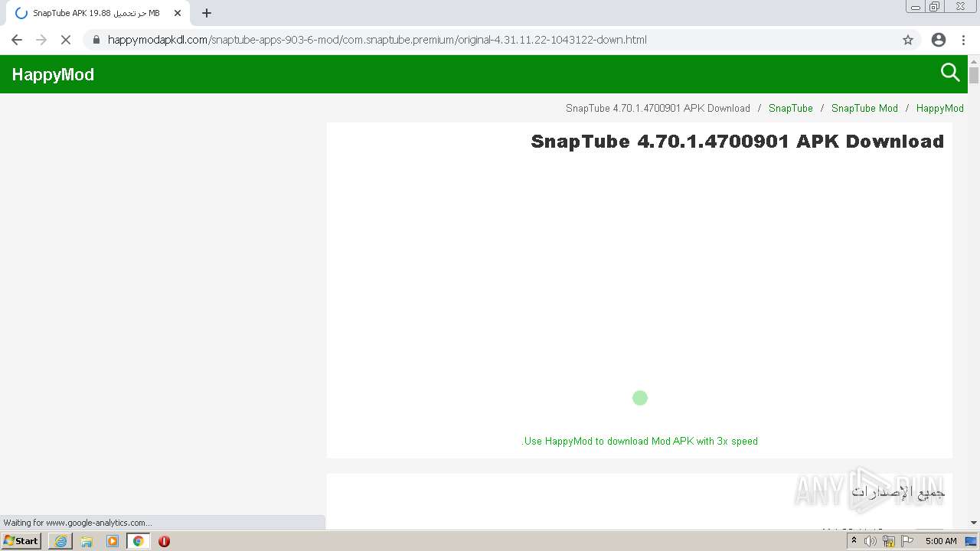This screenshot has height=551, width=980.
Task: Click the browser back arrow
Action: pyautogui.click(x=17, y=40)
